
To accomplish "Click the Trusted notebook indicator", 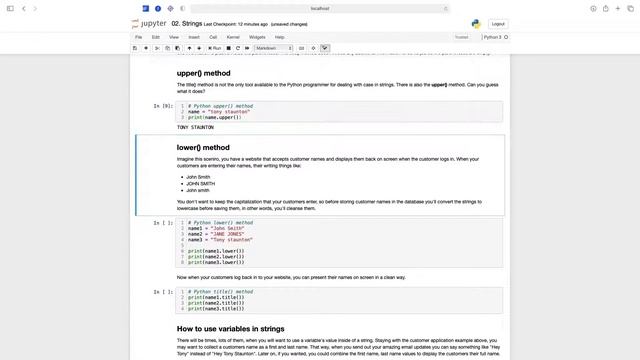I will (x=462, y=37).
